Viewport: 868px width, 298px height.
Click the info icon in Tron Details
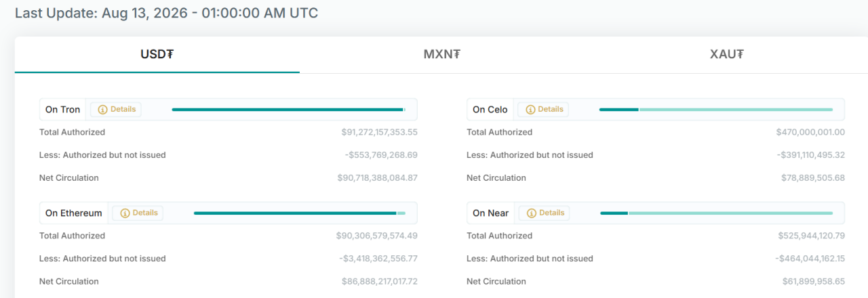click(x=103, y=110)
